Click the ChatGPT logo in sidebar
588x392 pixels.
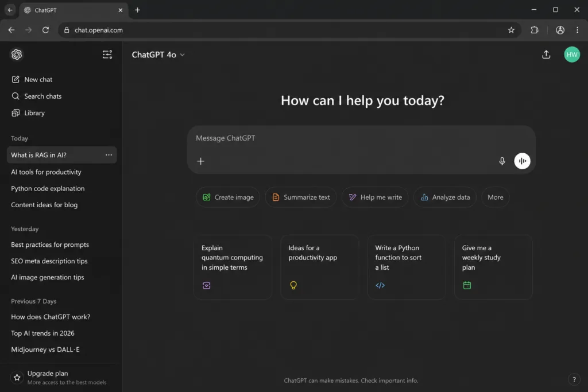click(x=17, y=55)
